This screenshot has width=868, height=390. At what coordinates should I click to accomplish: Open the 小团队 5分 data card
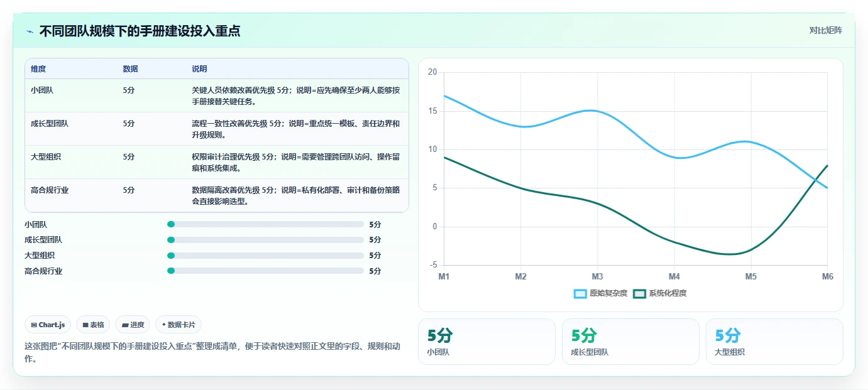[486, 342]
